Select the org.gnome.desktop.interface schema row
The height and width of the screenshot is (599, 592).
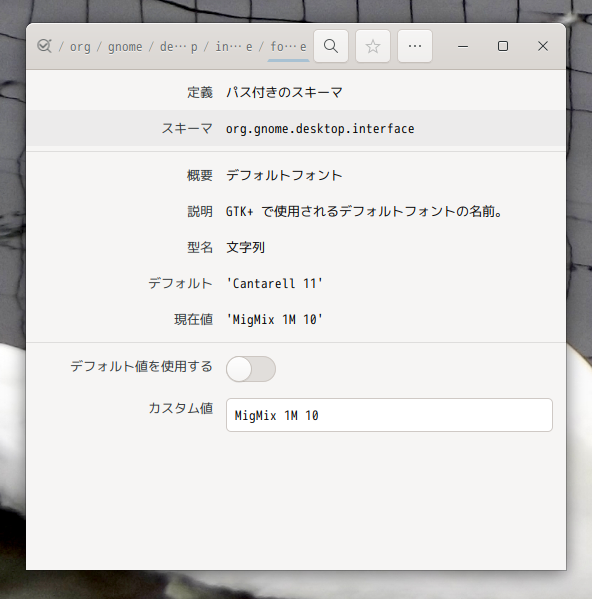(296, 128)
